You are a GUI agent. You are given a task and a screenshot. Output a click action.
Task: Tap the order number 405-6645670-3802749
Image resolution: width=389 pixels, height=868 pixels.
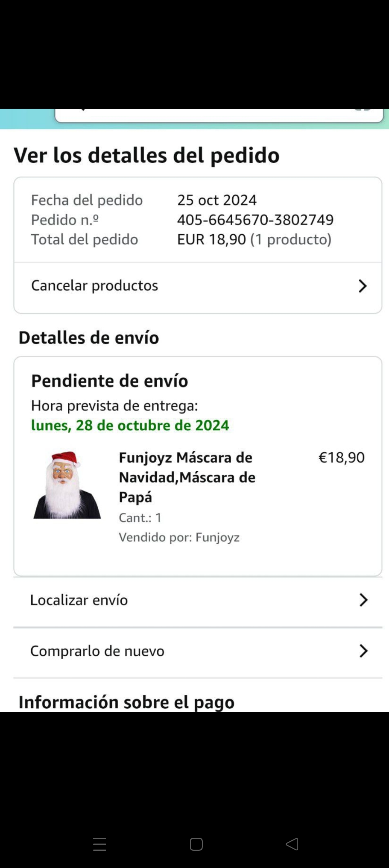255,220
